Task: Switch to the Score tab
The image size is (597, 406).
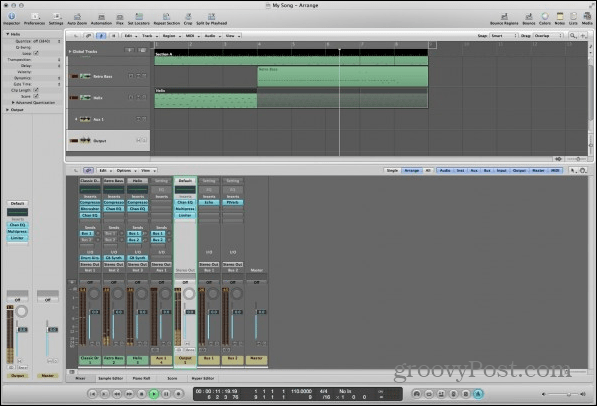Action: tap(172, 379)
